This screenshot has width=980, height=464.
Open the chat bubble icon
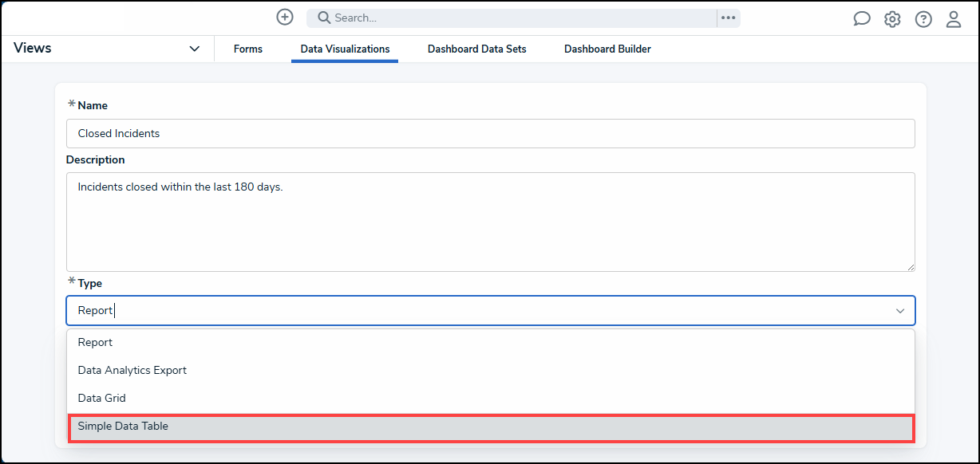tap(862, 19)
